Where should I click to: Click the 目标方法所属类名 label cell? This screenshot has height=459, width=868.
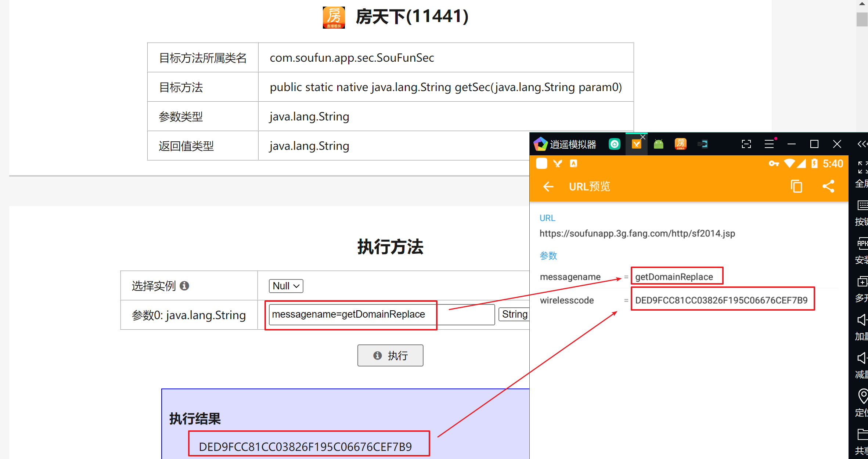[x=203, y=58]
